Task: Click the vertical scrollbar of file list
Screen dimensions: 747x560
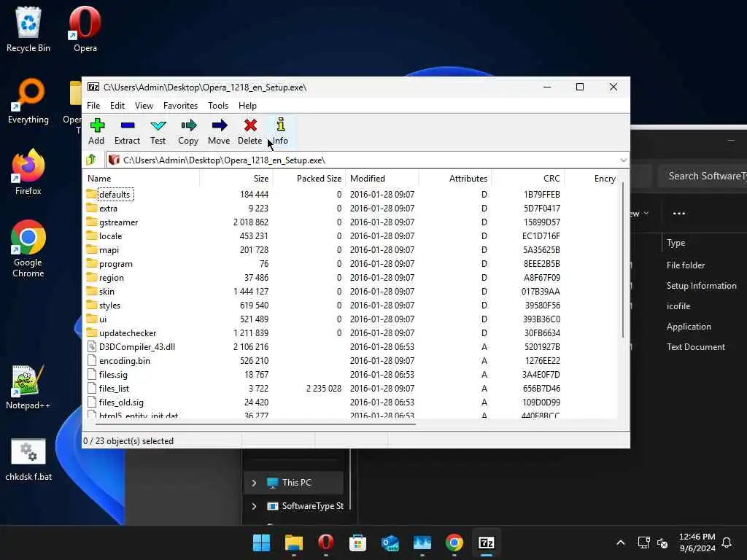Action: (623, 261)
